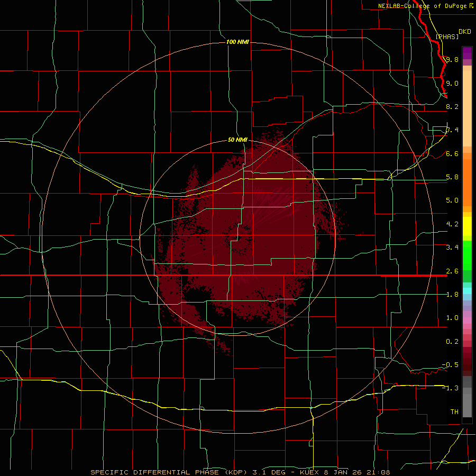
Task: Pick the pink segment of the color scale
Action: point(467,321)
